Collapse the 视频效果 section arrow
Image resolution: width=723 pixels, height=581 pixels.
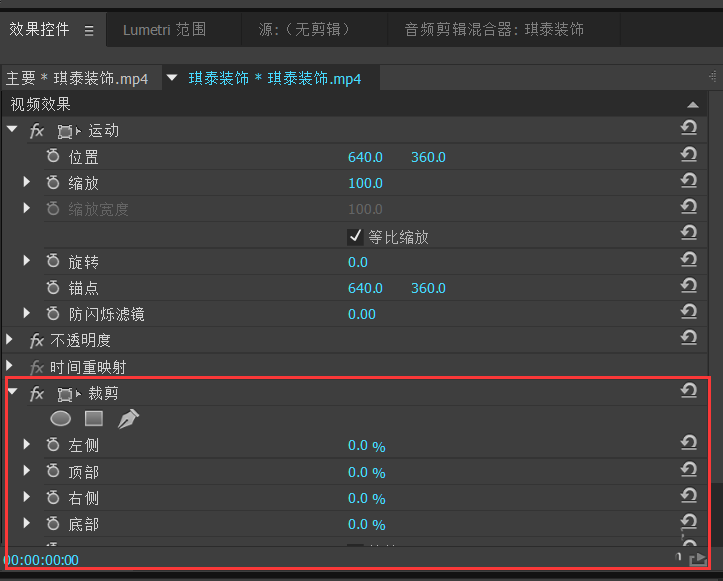[693, 105]
